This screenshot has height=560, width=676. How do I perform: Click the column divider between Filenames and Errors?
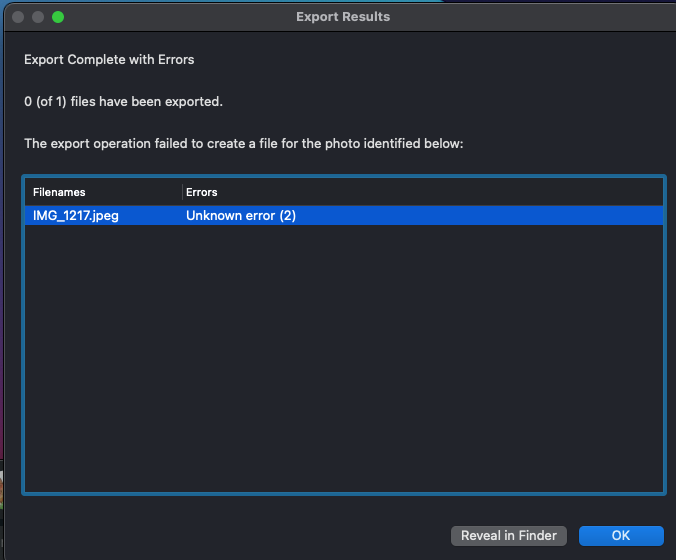click(182, 192)
